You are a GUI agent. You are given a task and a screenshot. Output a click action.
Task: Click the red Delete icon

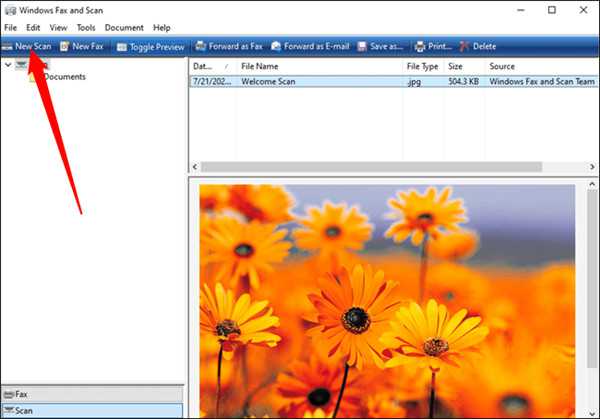click(464, 46)
